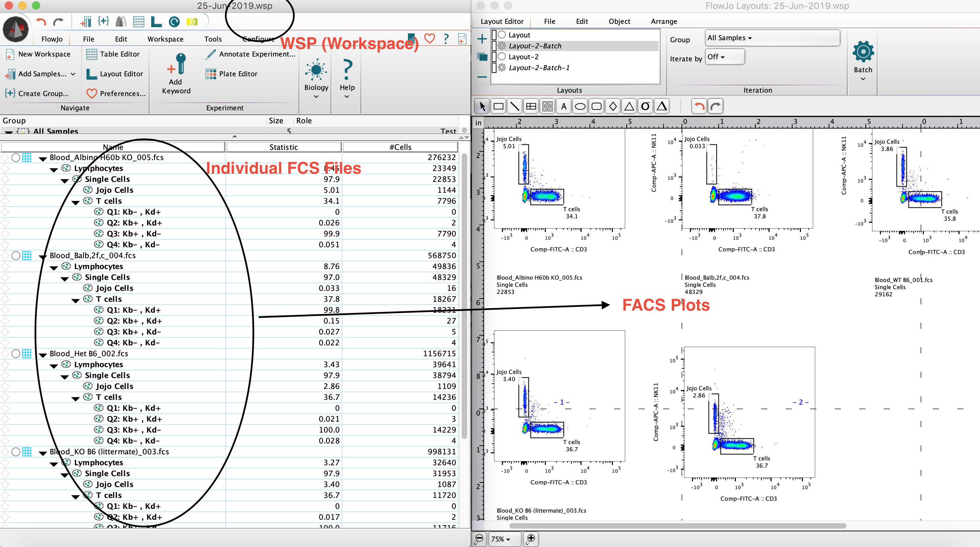980x547 pixels.
Task: Click the add samples icon in quick toolbar
Action: click(x=86, y=22)
